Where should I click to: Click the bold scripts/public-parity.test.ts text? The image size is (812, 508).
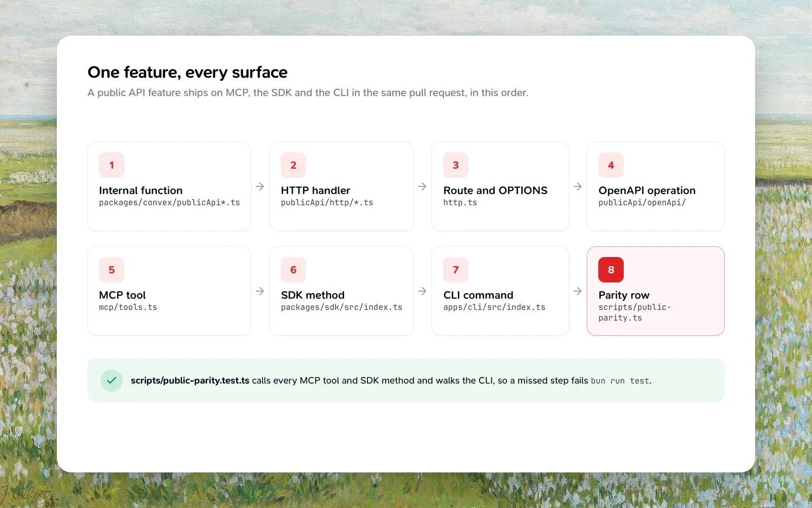[190, 380]
